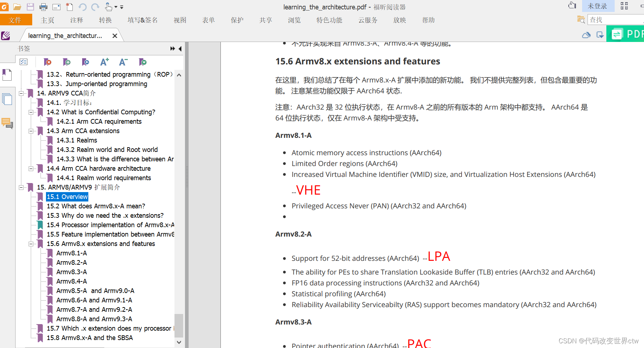
Task: Open the cloud sync icon
Action: 586,35
